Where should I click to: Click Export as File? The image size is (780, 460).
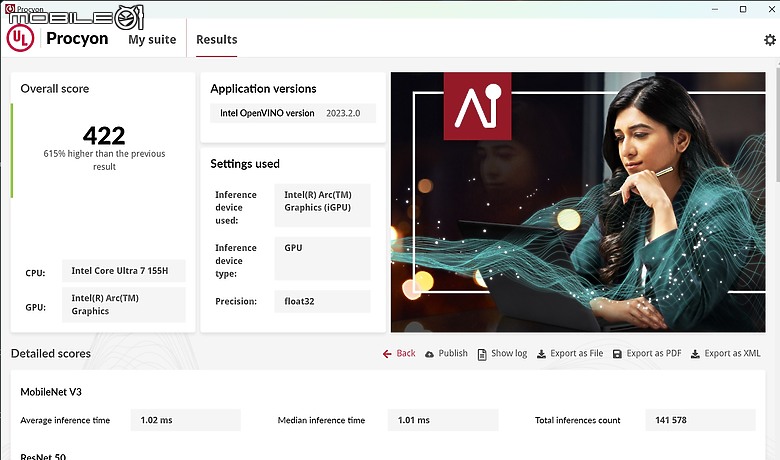tap(570, 354)
